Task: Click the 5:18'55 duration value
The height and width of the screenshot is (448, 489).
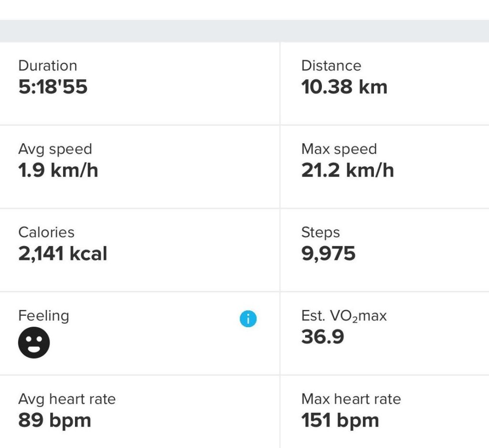Action: pyautogui.click(x=53, y=87)
